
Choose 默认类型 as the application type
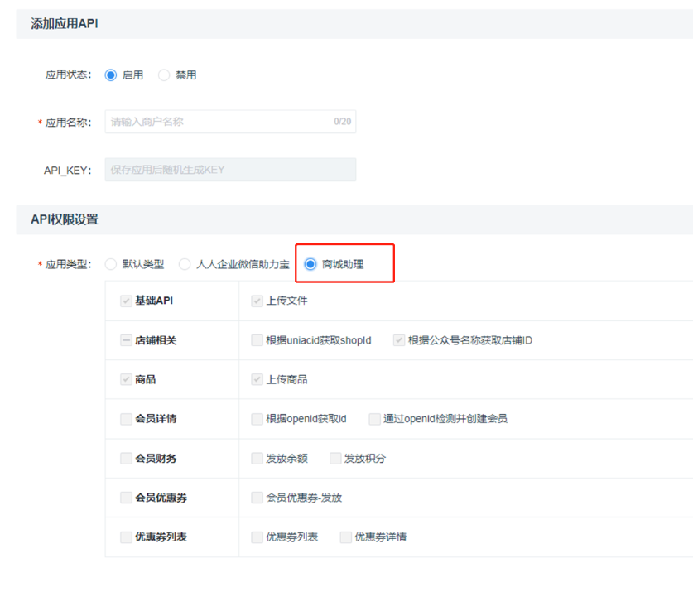click(111, 265)
